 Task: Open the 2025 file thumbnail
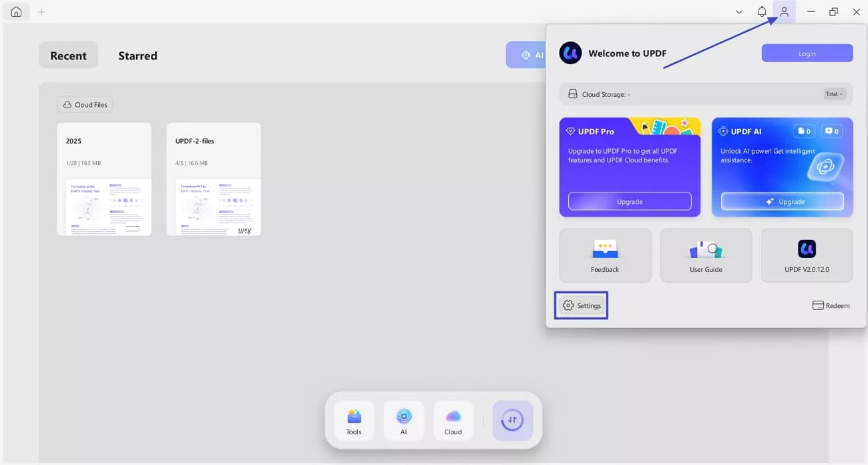(104, 179)
